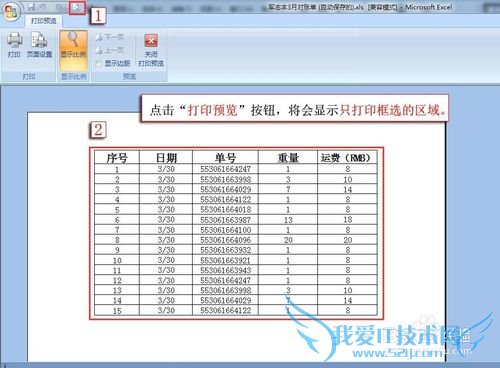Click cell with order number 553061663987
Viewport: 500px width, 368px height.
pos(225,220)
